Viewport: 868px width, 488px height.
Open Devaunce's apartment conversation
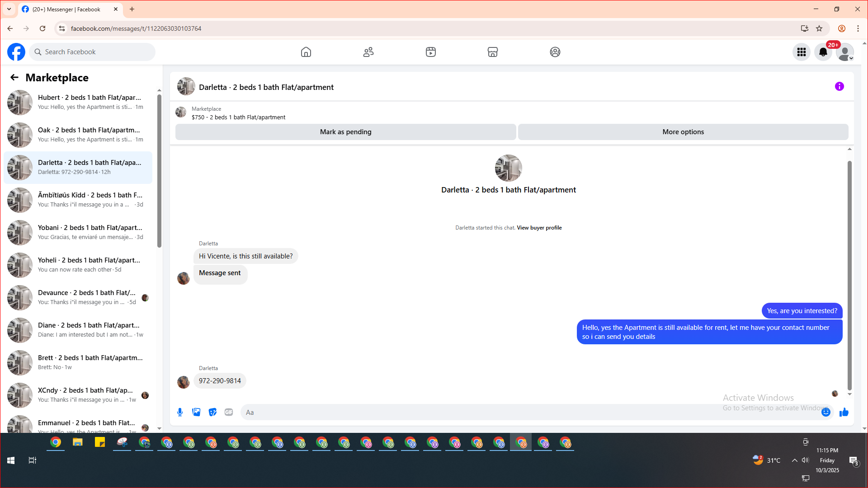(x=78, y=298)
